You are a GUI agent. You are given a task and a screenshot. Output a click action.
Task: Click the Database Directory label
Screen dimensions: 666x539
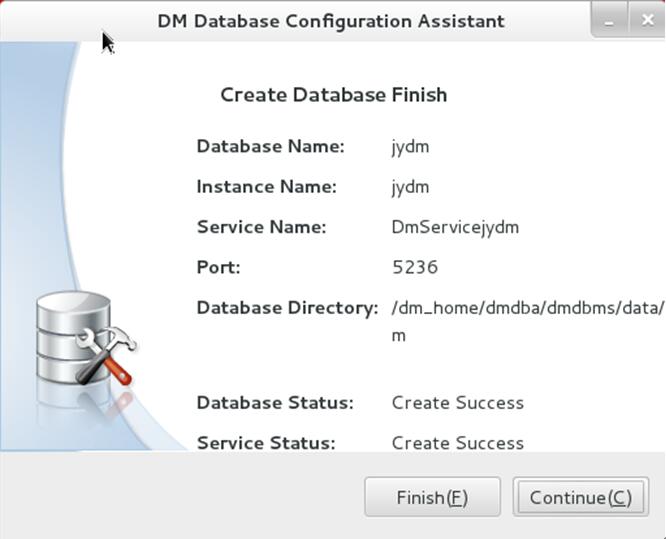[x=288, y=308]
